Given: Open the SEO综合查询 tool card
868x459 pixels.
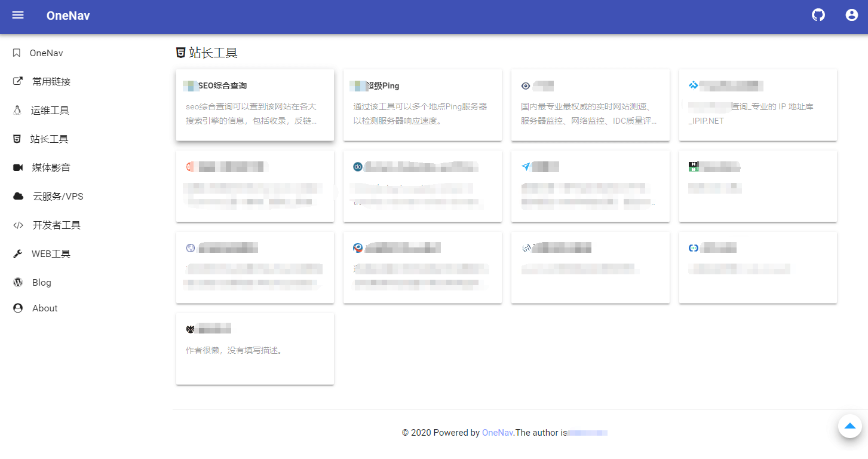Looking at the screenshot, I should point(255,105).
